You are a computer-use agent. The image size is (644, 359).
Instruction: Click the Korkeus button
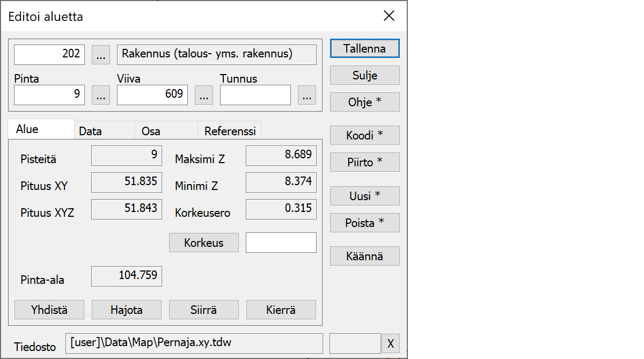(203, 243)
